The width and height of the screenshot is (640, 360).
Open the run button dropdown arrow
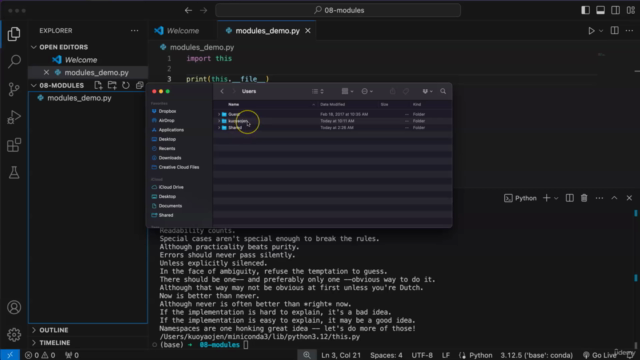(601, 31)
